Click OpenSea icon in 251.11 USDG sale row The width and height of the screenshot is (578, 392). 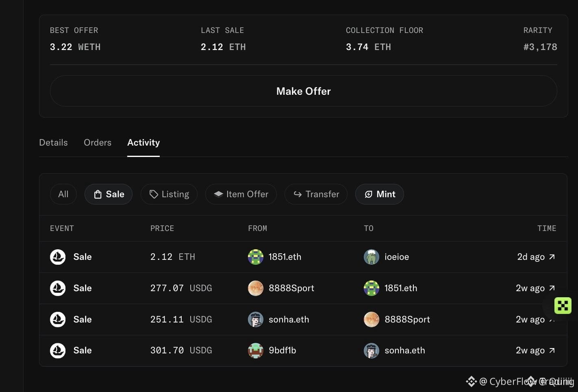click(58, 320)
